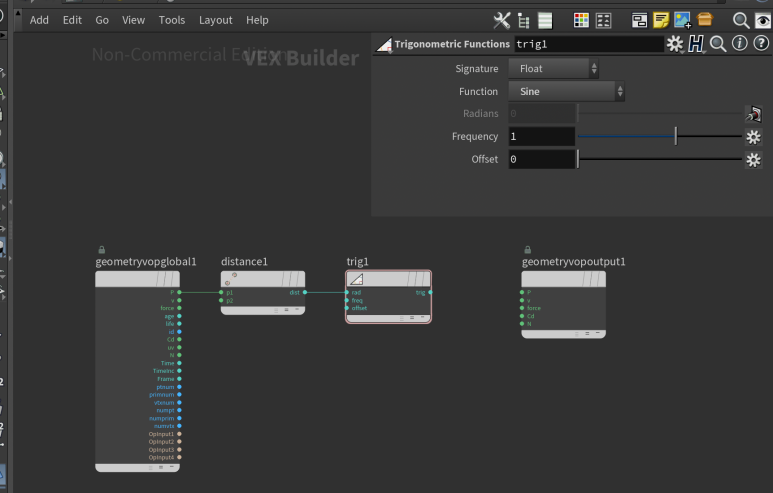
Task: Show nodes in list mode icon
Action: click(x=545, y=20)
